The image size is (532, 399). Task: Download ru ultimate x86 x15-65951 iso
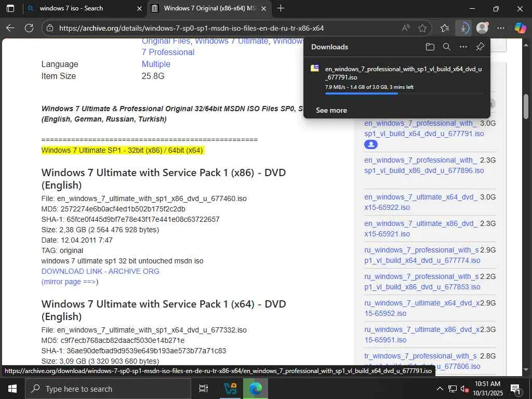(x=422, y=335)
